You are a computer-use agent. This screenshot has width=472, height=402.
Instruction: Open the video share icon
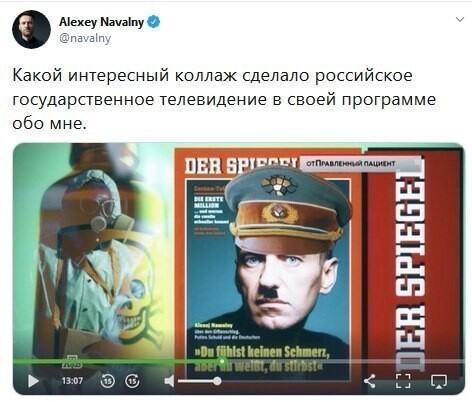(x=369, y=381)
